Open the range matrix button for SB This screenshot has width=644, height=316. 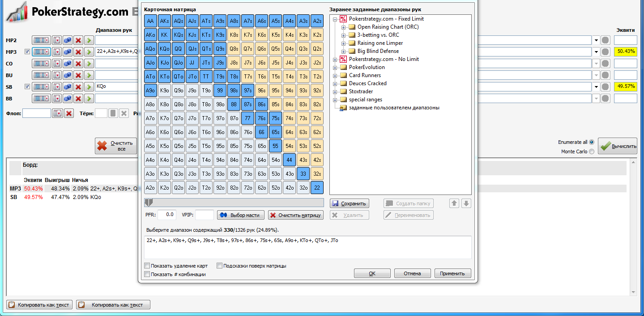[41, 87]
